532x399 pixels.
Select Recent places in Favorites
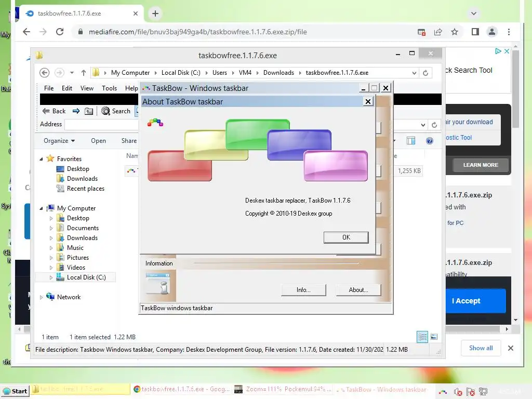(86, 188)
